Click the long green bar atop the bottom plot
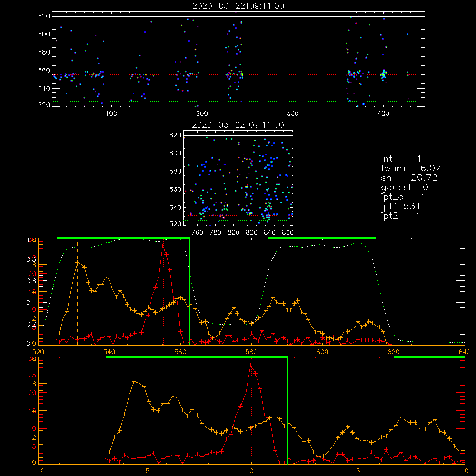The height and width of the screenshot is (476, 476). tap(197, 357)
